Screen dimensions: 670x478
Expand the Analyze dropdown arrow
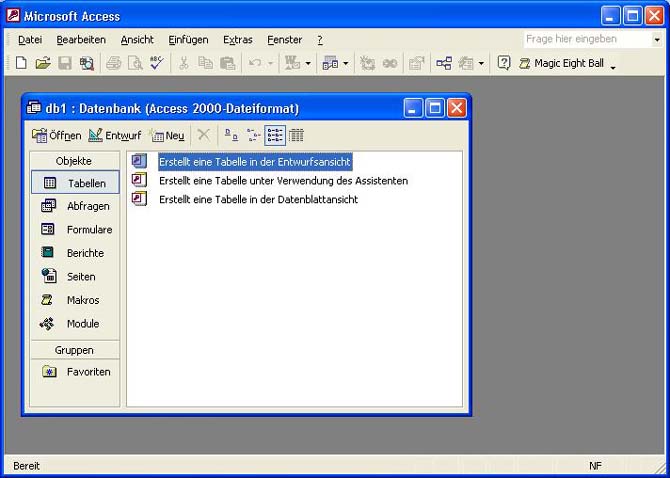coord(346,63)
